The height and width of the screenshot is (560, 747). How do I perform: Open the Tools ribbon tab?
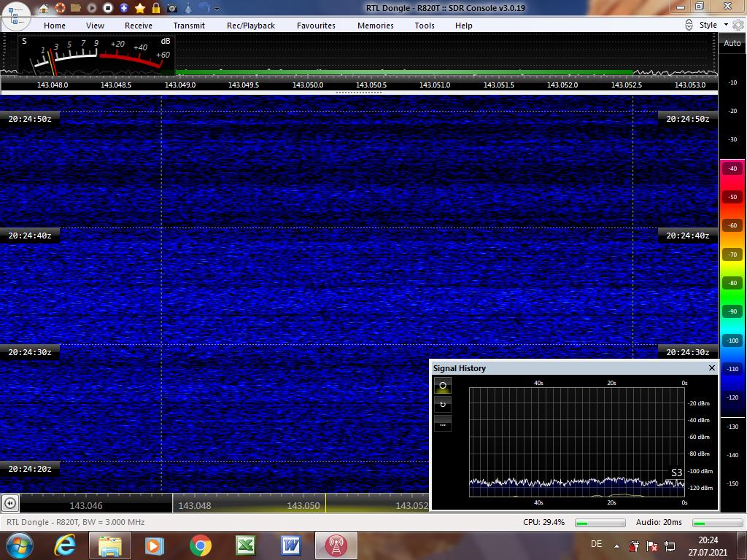[x=425, y=26]
